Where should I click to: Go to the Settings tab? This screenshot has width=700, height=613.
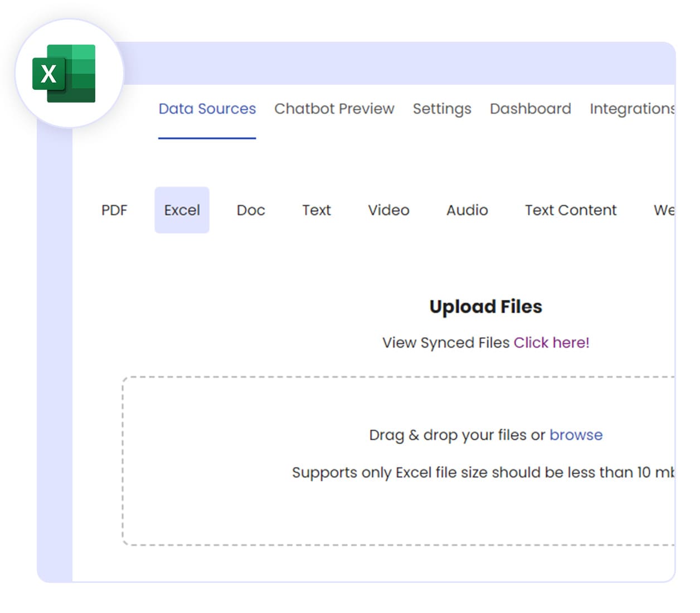tap(442, 109)
